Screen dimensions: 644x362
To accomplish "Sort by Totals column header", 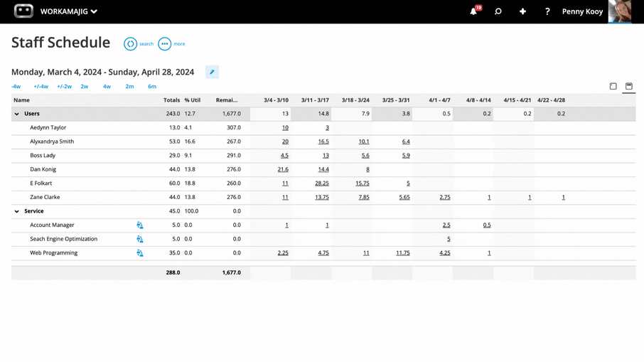I will (x=172, y=100).
